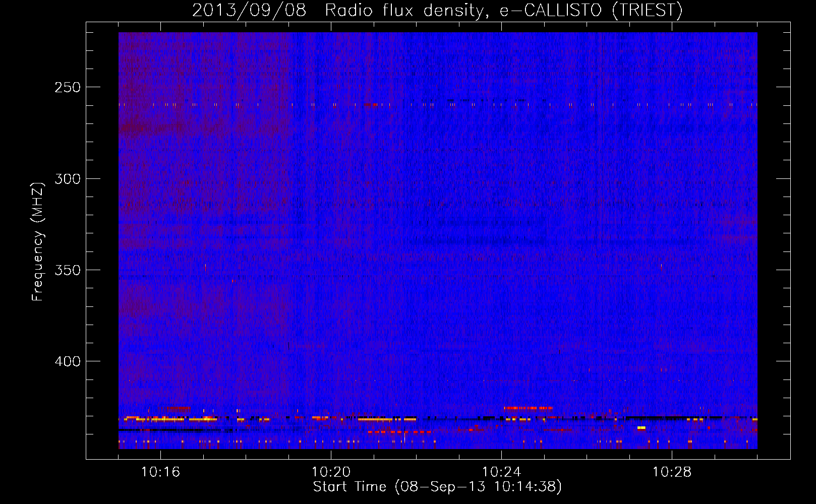Screen dimensions: 816x504
Task: Select the date '2013/09/08' in the title
Action: [249, 11]
